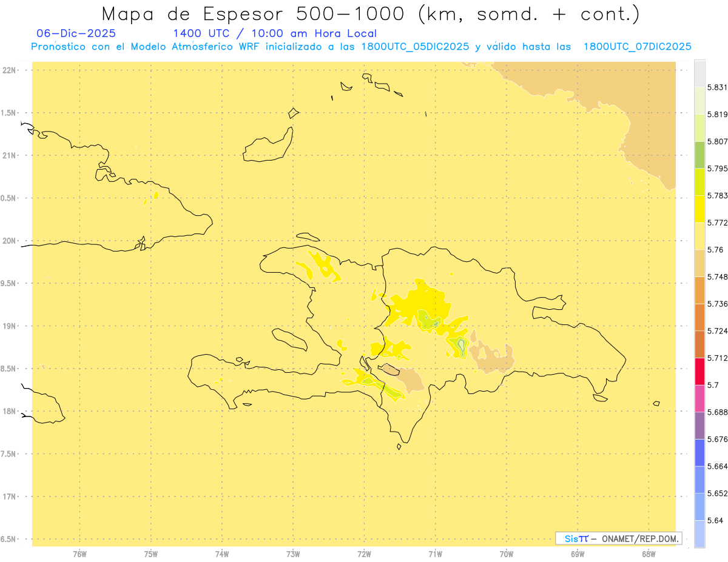Click the time label '1400 UTC / 10:00 am Hora Local'
728x562 pixels.
point(275,33)
